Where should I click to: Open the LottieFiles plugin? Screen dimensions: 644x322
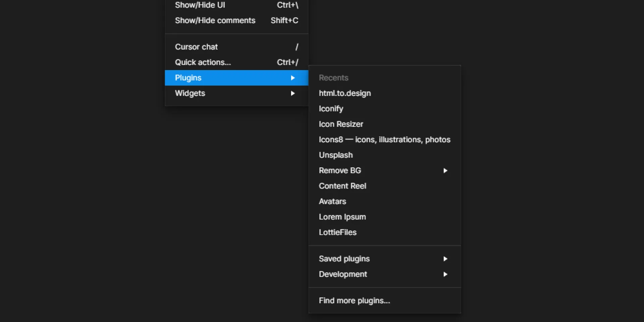385,232
